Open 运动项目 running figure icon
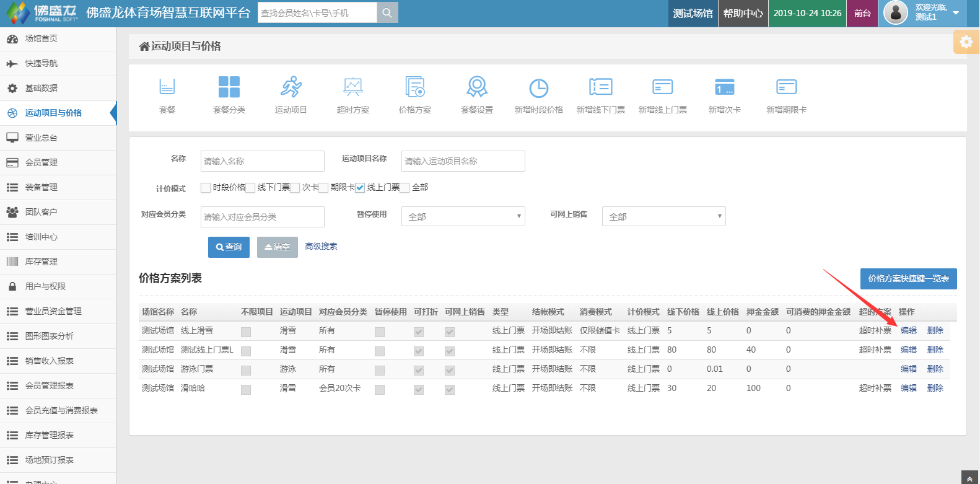This screenshot has width=980, height=484. 291,87
